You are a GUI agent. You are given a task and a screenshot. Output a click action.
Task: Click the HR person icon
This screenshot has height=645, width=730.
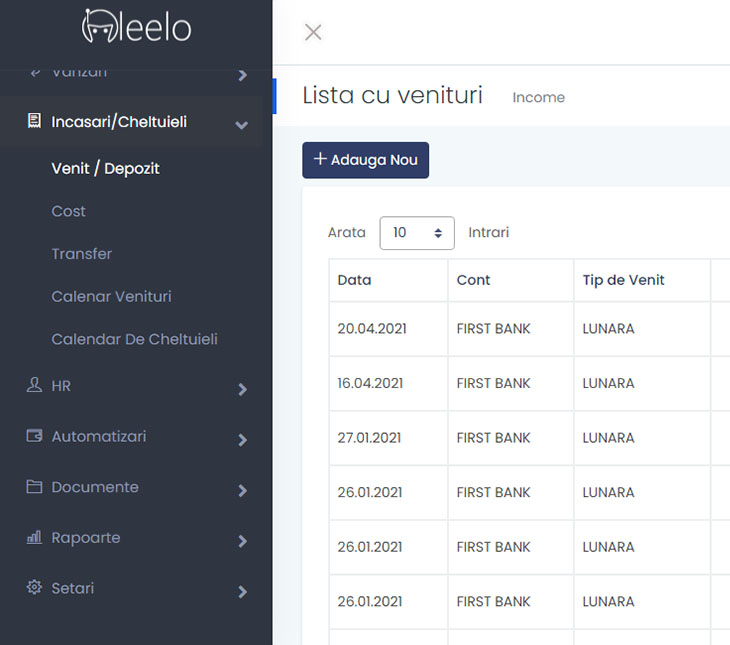click(34, 385)
